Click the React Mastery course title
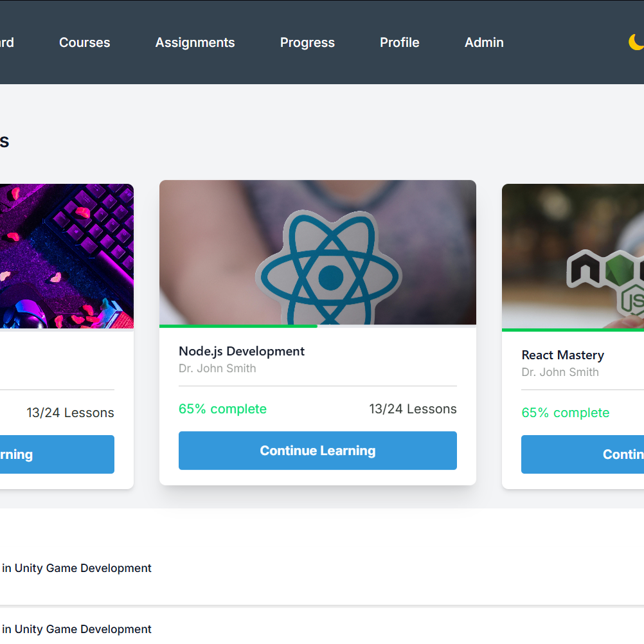 coord(562,355)
